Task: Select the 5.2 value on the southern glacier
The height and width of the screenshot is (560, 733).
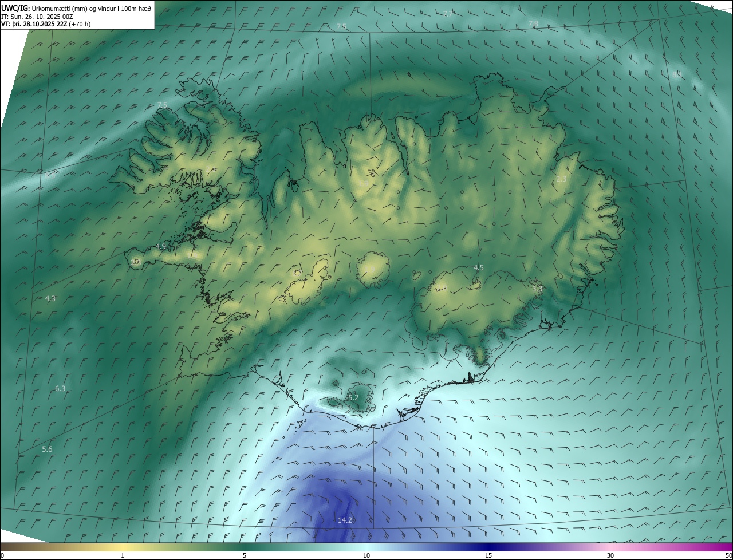Action: tap(353, 397)
